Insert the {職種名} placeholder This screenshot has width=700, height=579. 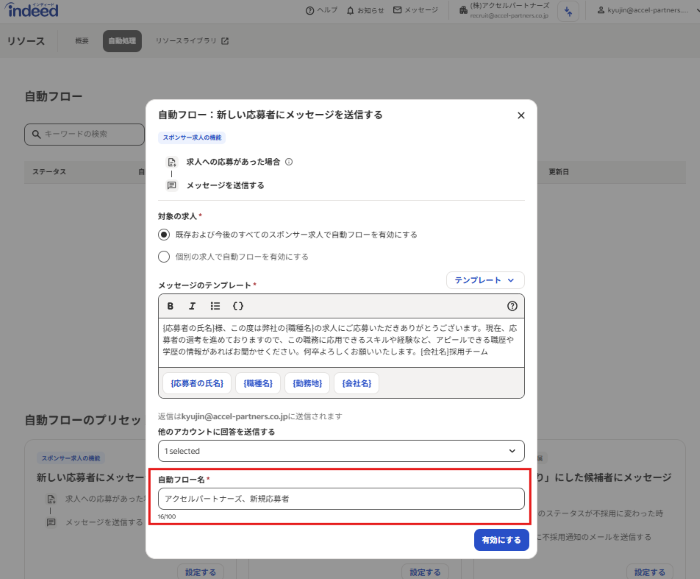tap(257, 383)
